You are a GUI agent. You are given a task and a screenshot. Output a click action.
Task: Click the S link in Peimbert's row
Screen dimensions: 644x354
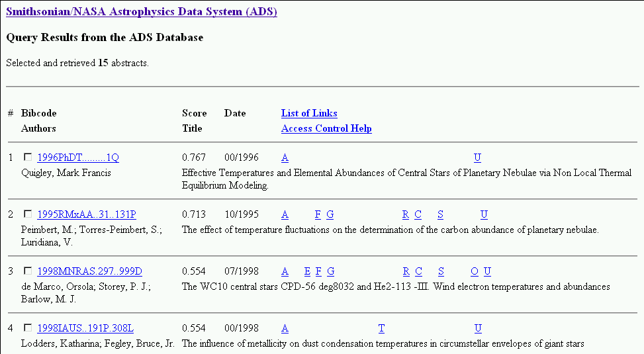(x=441, y=214)
